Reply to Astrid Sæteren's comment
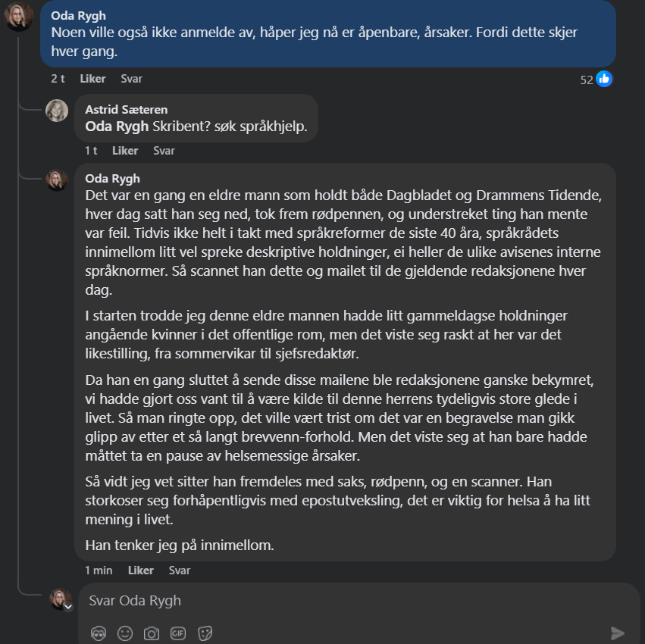This screenshot has height=644, width=645. 164,151
